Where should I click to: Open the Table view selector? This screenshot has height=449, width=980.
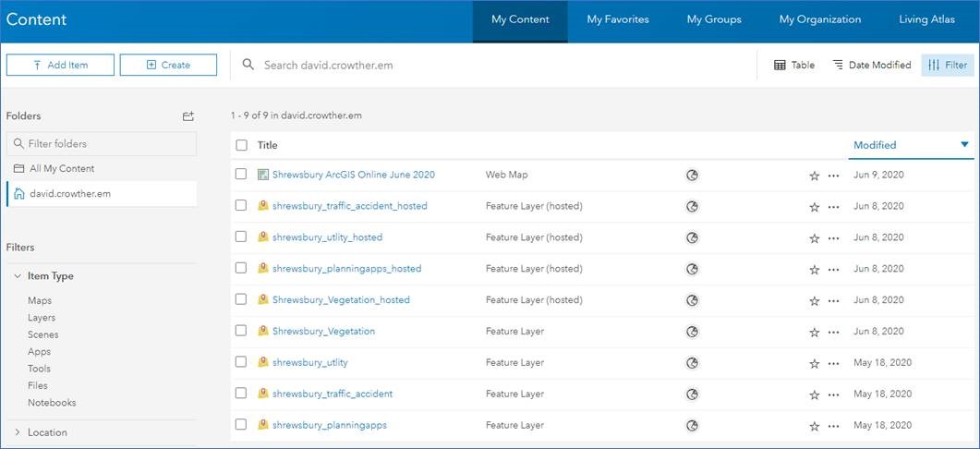pos(794,65)
